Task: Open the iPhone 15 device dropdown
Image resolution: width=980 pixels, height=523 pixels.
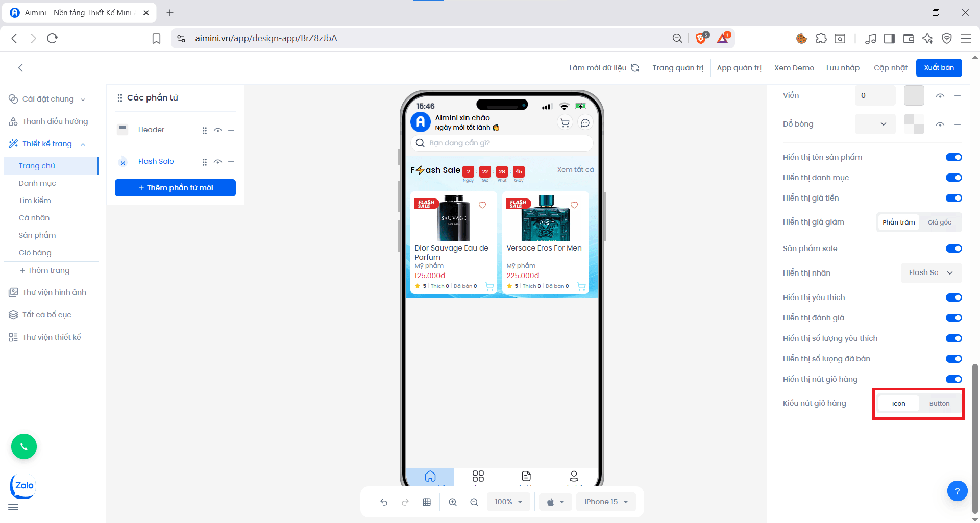Action: tap(606, 502)
